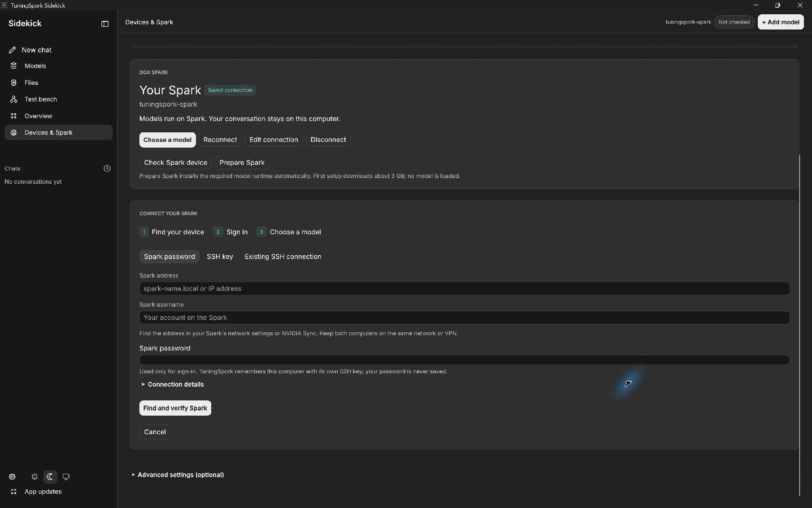Switch to light theme sun icon
Viewport: 812px width, 508px height.
[x=35, y=477]
